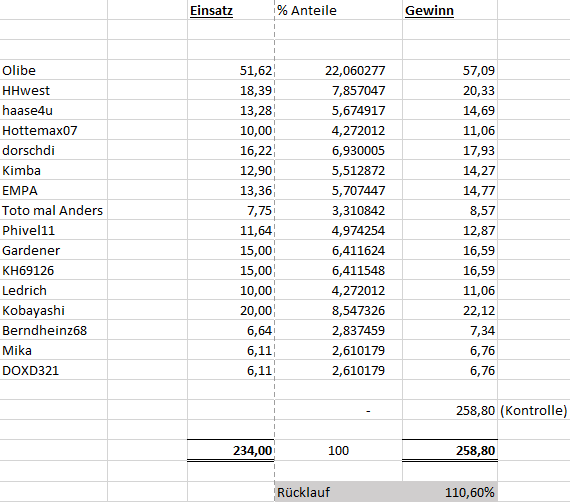This screenshot has width=570, height=502.
Task: Select the Gewinn header cell
Action: pyautogui.click(x=450, y=10)
